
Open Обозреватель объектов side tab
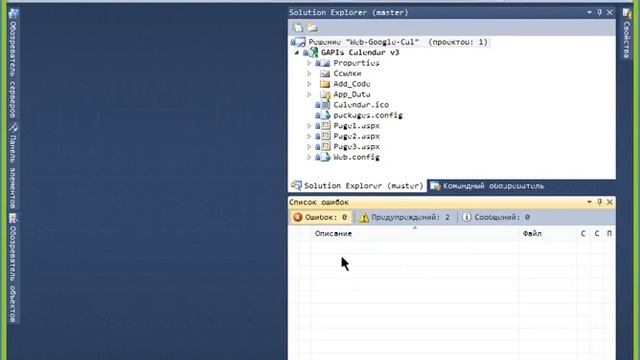pos(13,268)
